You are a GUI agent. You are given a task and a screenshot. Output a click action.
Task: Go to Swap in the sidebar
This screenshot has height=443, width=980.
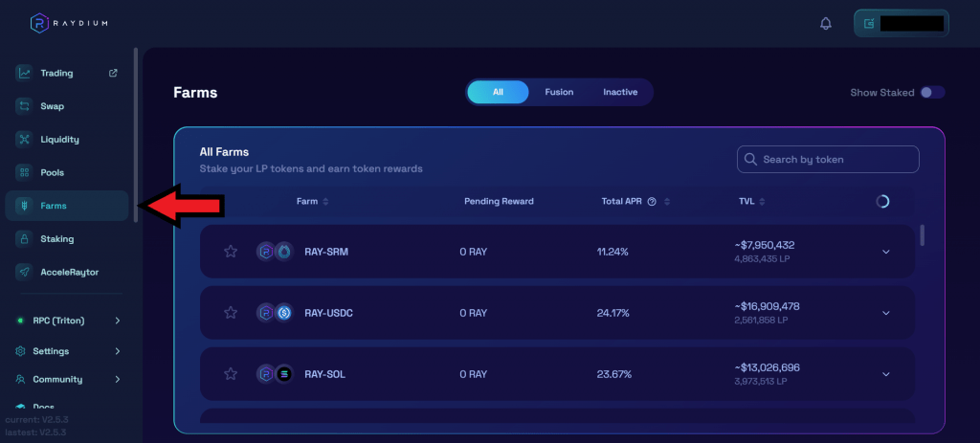(52, 106)
